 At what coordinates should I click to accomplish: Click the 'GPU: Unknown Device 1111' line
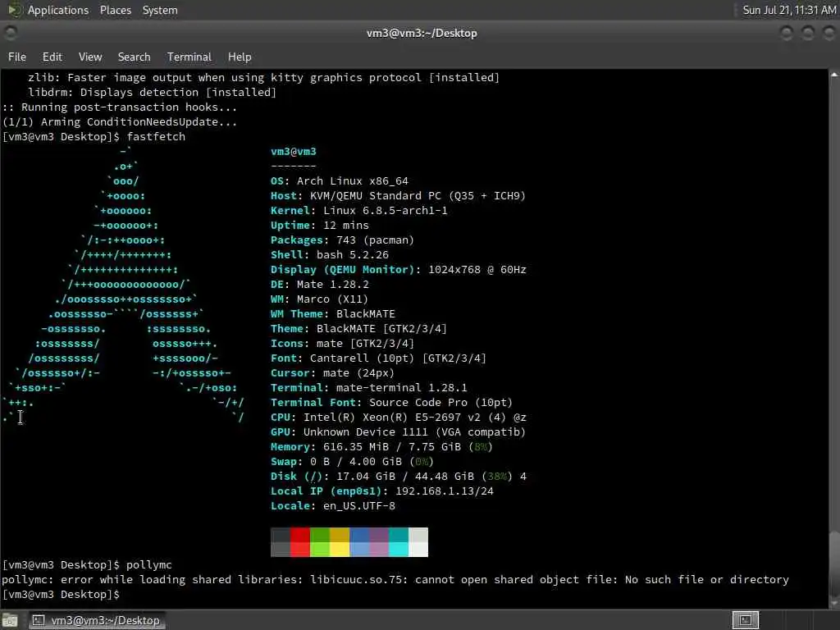[x=398, y=431]
